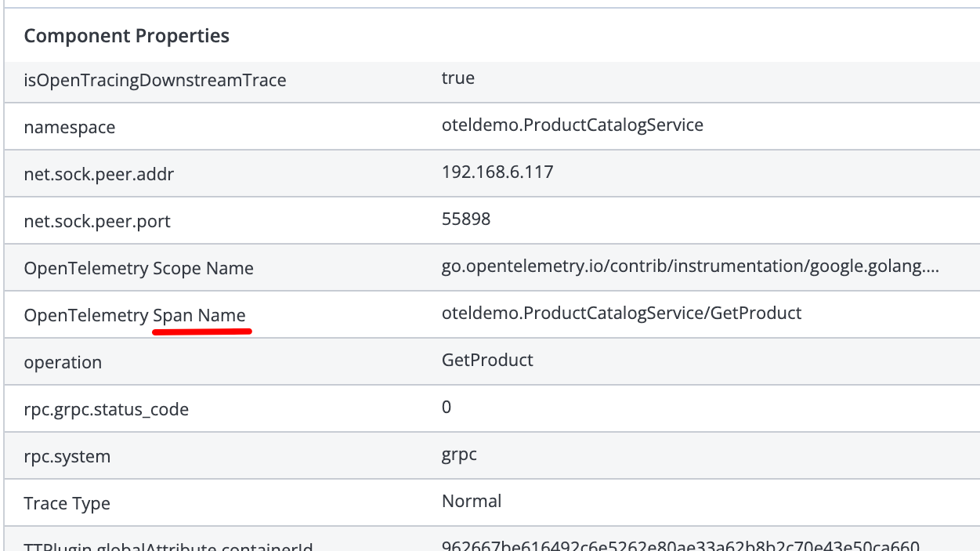Viewport: 980px width, 551px height.
Task: Select the OpenTelemetry Span Name label
Action: 135,315
